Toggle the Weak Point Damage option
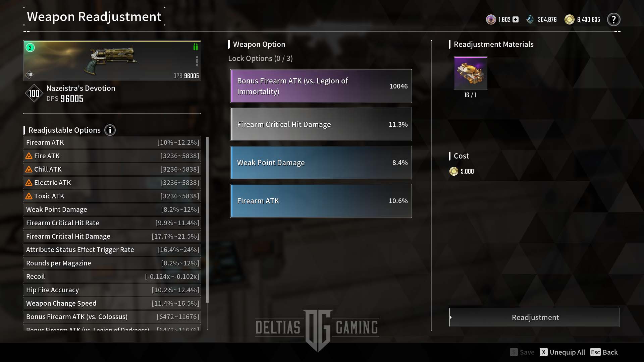Viewport: 644px width, 362px height. [322, 162]
